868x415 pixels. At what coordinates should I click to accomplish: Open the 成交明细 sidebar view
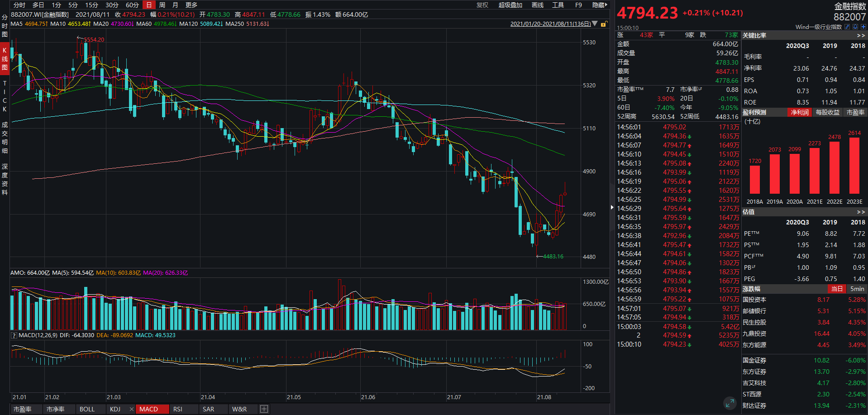(5, 138)
